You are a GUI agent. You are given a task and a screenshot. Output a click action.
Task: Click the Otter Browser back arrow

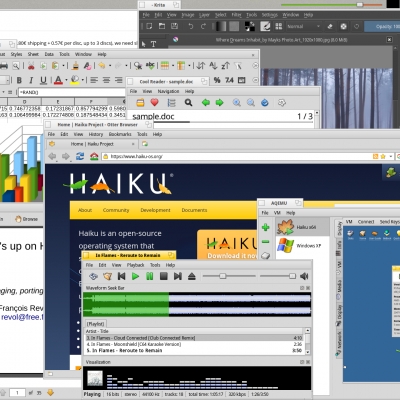[x=52, y=156]
